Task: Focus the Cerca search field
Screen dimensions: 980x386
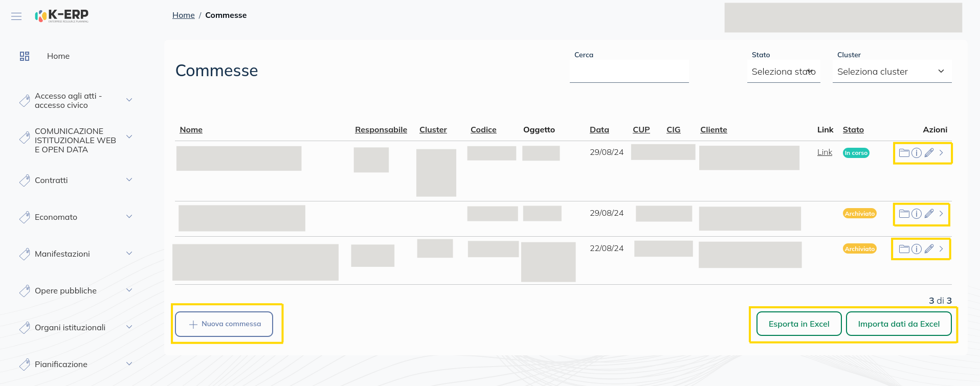Action: [629, 72]
